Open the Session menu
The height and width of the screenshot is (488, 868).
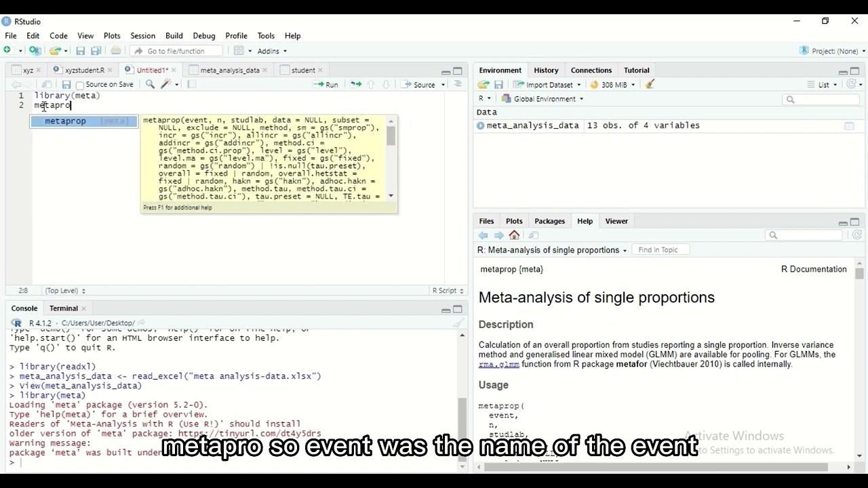point(142,36)
